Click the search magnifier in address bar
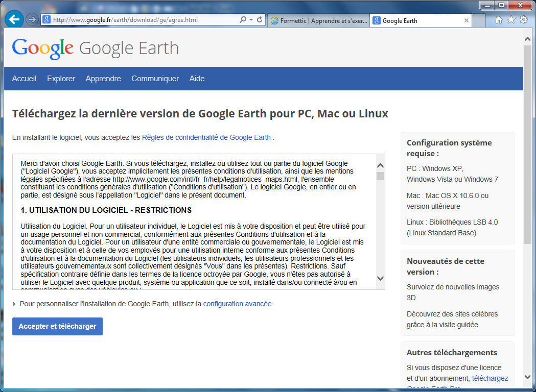 tap(243, 20)
